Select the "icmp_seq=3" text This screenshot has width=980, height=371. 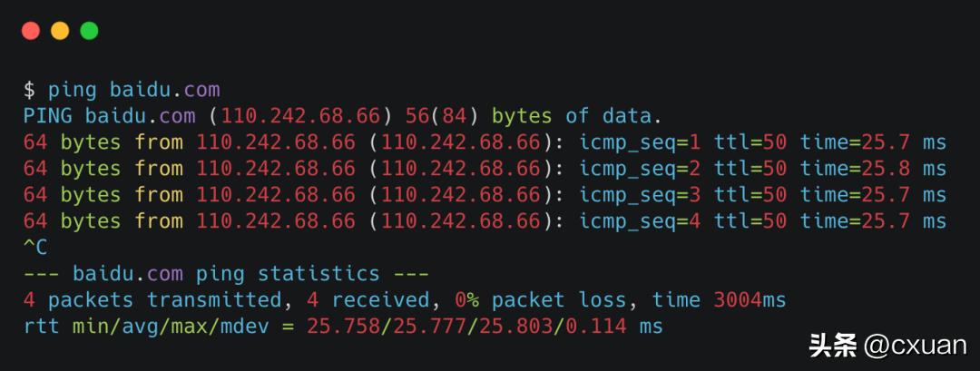click(640, 195)
